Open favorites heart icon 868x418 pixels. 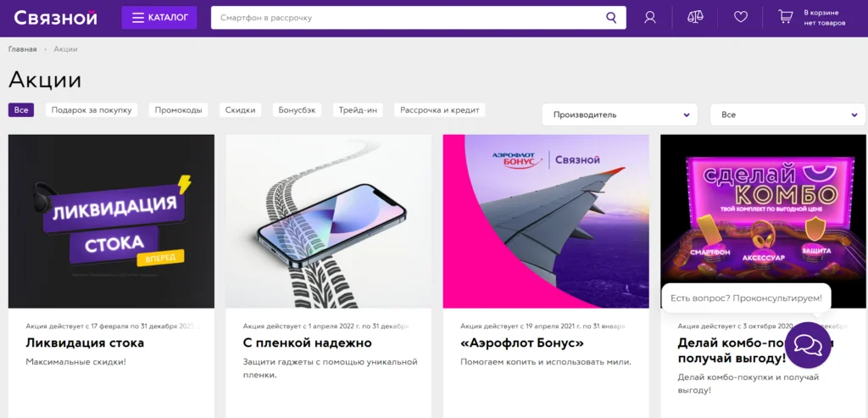pos(741,18)
